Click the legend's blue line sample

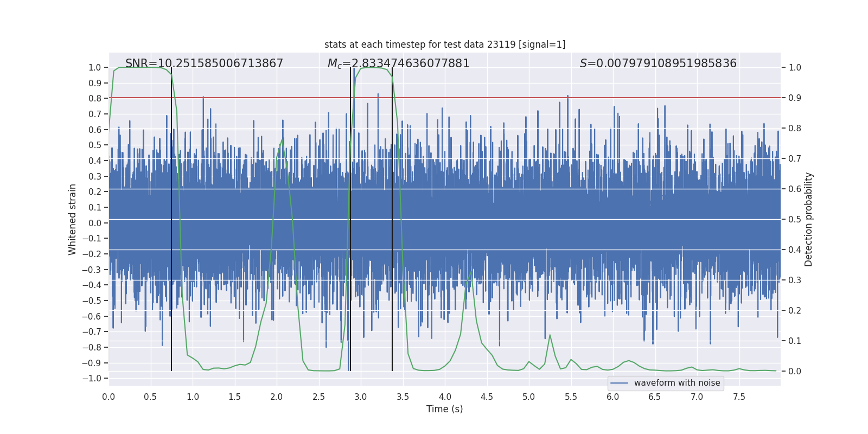point(619,383)
